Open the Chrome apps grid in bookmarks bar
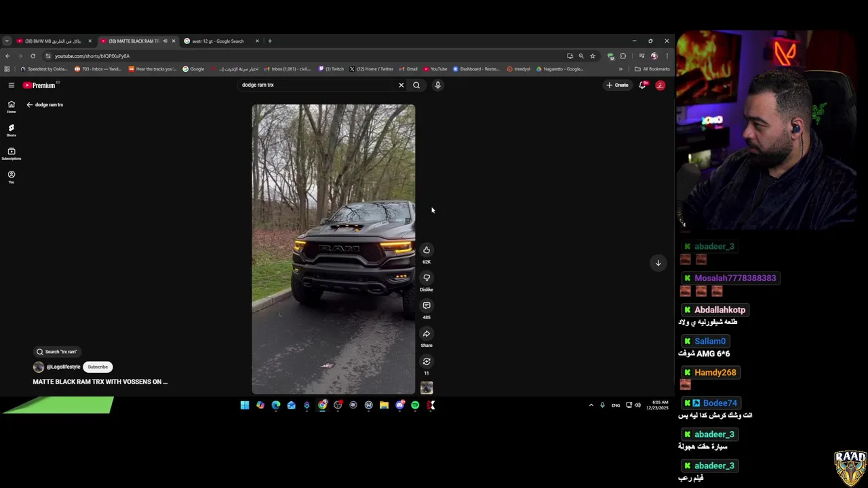 tap(7, 68)
